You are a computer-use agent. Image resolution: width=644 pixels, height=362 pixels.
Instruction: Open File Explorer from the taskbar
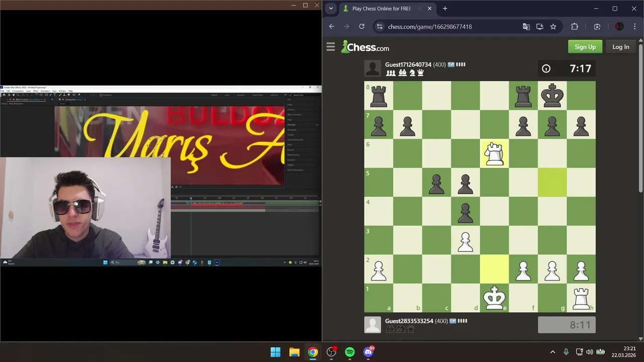294,352
